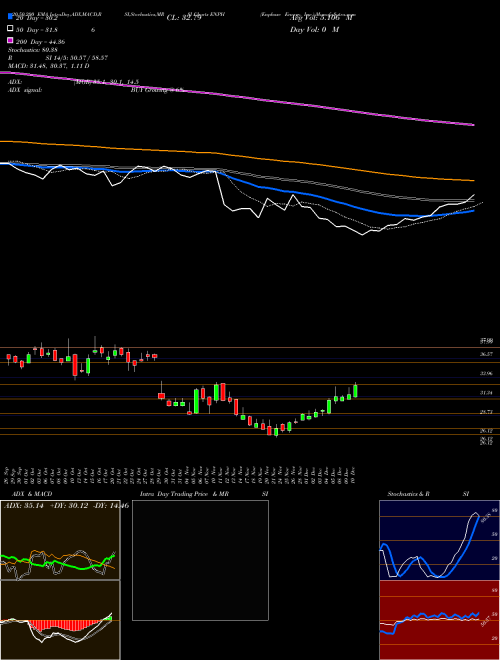Click the 36.57 price axis label
500x660 pixels.
487,354
